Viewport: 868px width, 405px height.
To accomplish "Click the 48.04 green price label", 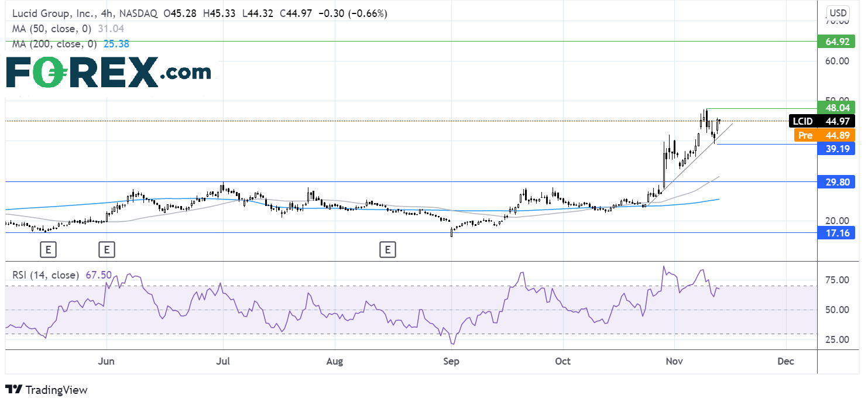I will coord(836,108).
